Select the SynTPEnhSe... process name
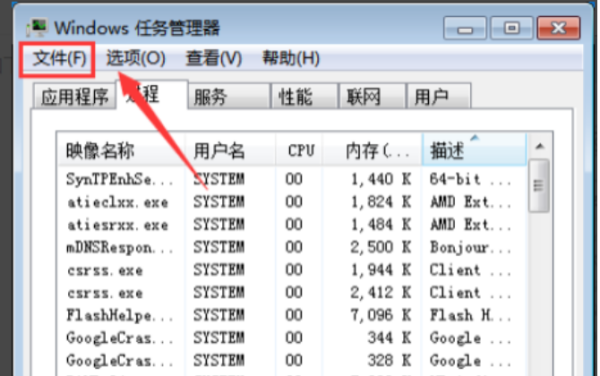 click(119, 179)
